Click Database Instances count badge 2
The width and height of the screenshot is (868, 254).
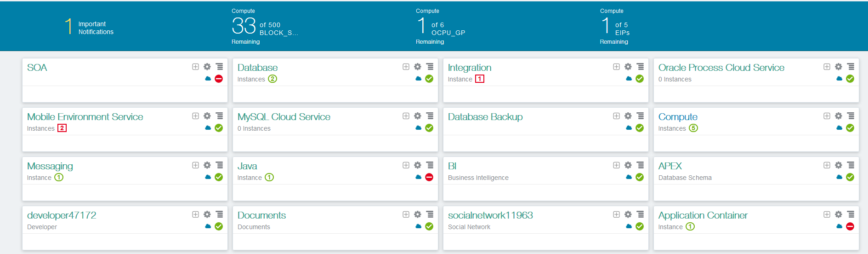tap(272, 79)
